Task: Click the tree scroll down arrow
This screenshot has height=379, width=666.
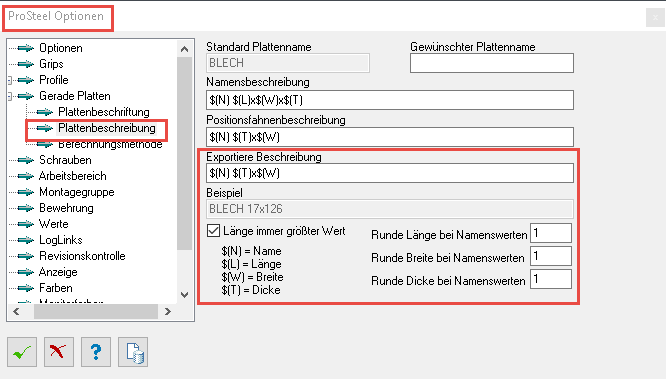Action: tap(184, 294)
